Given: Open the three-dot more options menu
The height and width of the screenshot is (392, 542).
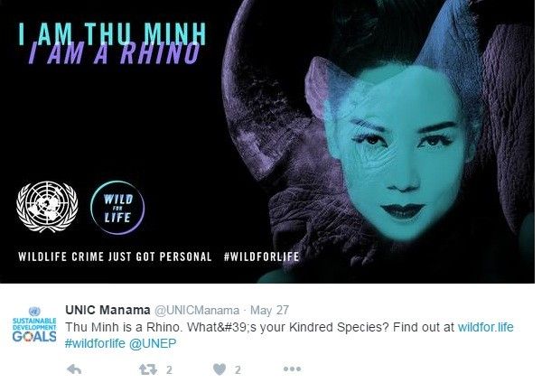Looking at the screenshot, I should [292, 369].
